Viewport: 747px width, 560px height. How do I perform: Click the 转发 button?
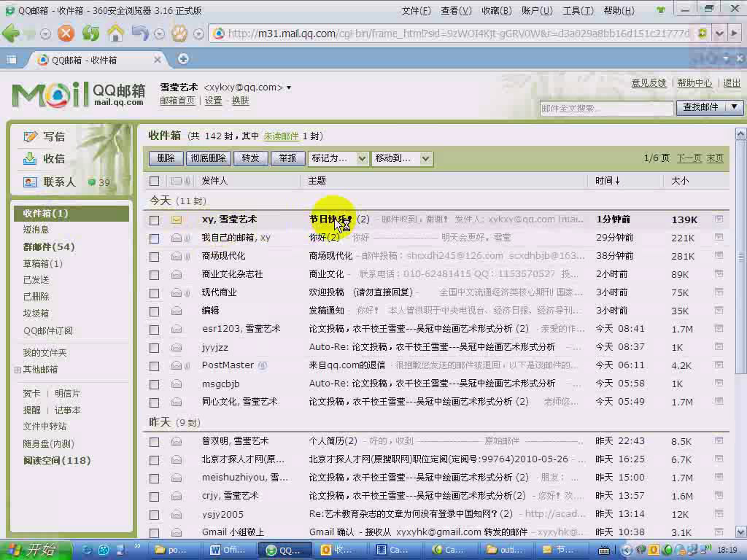(x=250, y=158)
